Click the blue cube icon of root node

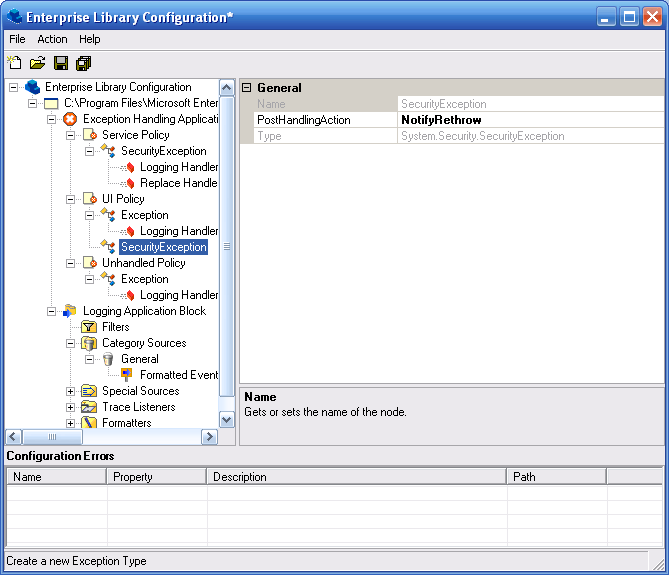[x=32, y=87]
